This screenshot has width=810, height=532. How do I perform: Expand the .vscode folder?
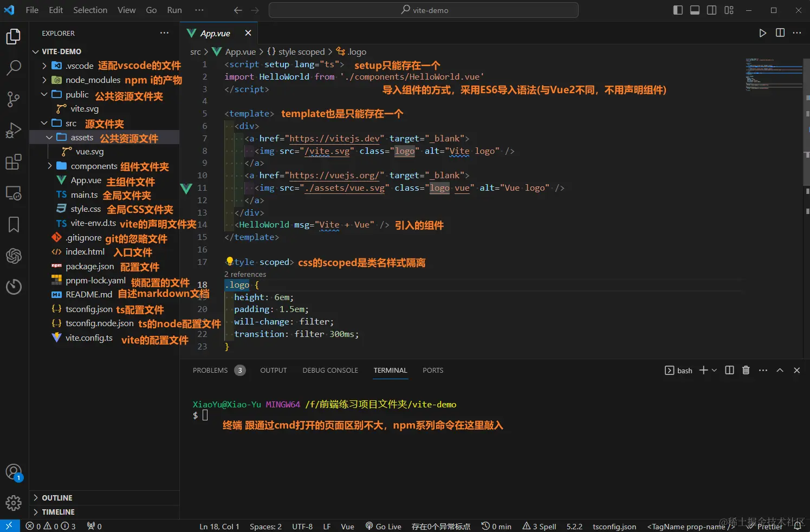pos(44,66)
